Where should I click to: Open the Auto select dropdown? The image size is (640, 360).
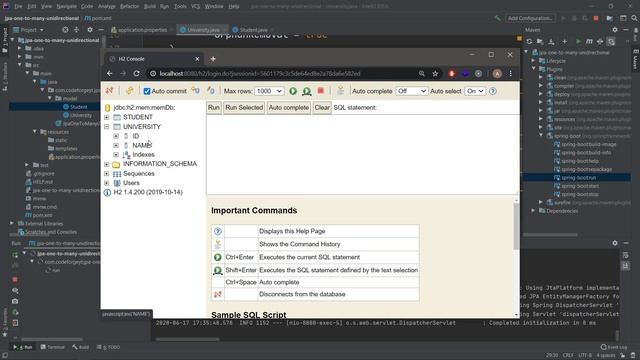pyautogui.click(x=475, y=91)
